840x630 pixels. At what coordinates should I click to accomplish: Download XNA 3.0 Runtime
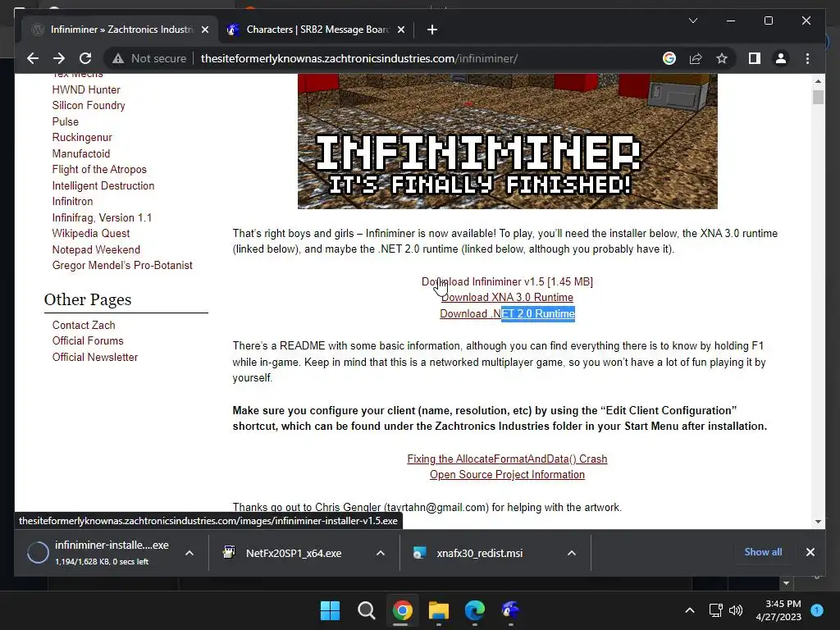pos(507,297)
